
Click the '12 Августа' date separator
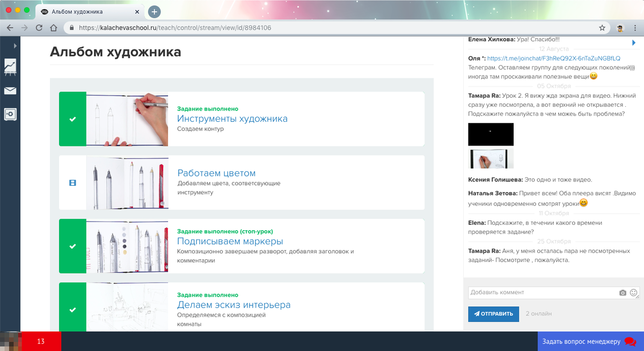pos(554,49)
